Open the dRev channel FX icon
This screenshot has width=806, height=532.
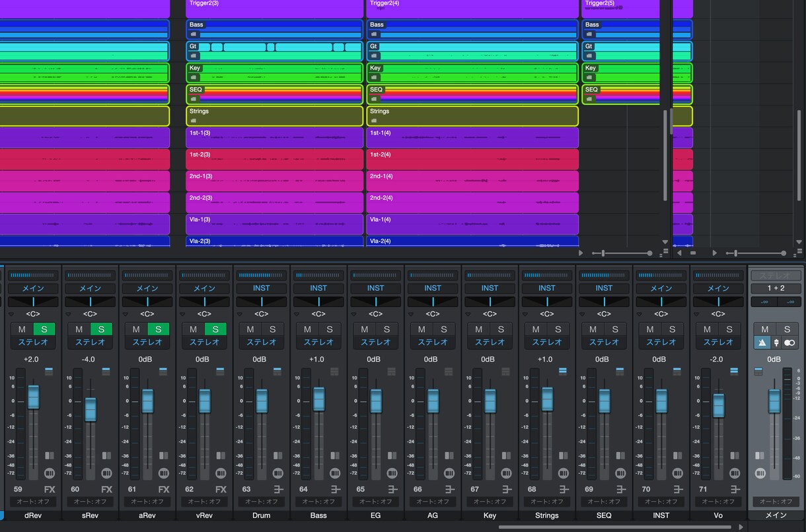click(50, 489)
